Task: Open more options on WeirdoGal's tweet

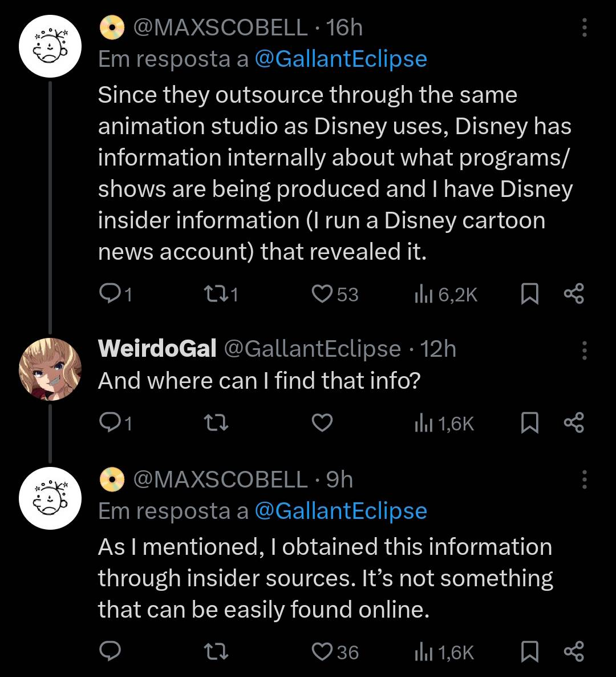Action: click(x=585, y=350)
